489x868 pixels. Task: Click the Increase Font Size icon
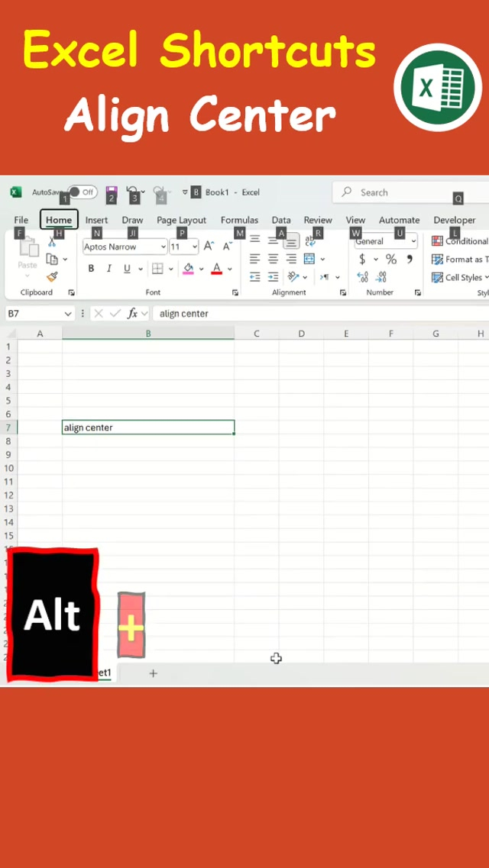tap(209, 247)
